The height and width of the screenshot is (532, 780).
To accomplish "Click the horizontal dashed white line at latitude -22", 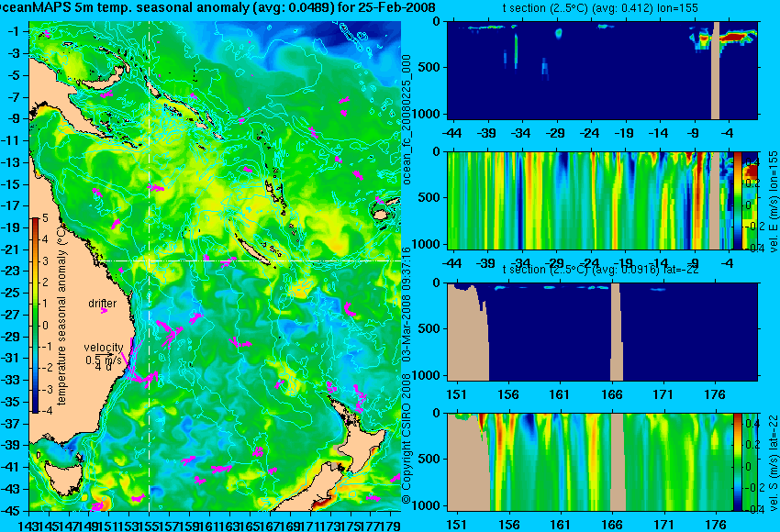I will [251, 260].
